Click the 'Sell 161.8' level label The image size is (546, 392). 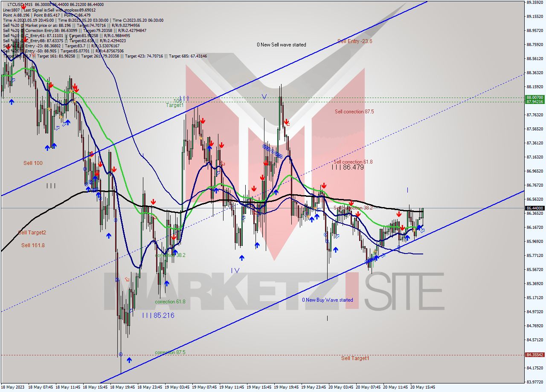(x=33, y=245)
